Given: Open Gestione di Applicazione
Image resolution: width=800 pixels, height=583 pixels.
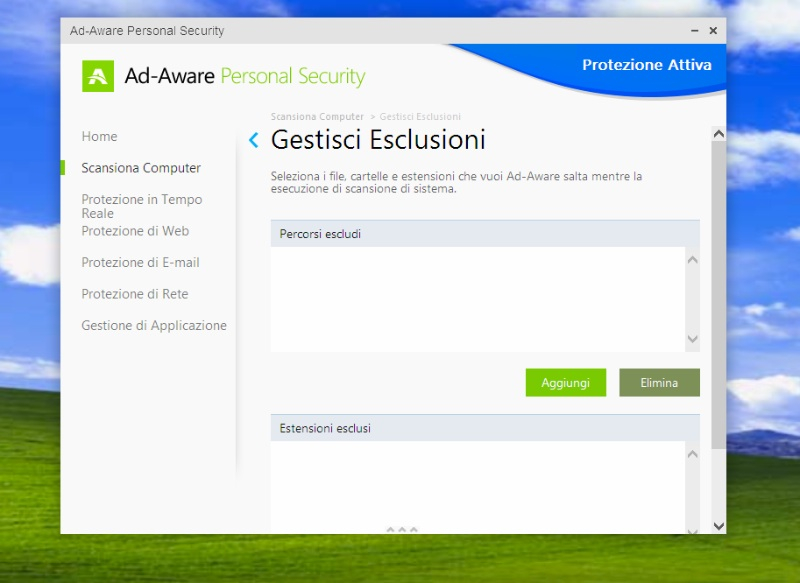Looking at the screenshot, I should [x=154, y=325].
